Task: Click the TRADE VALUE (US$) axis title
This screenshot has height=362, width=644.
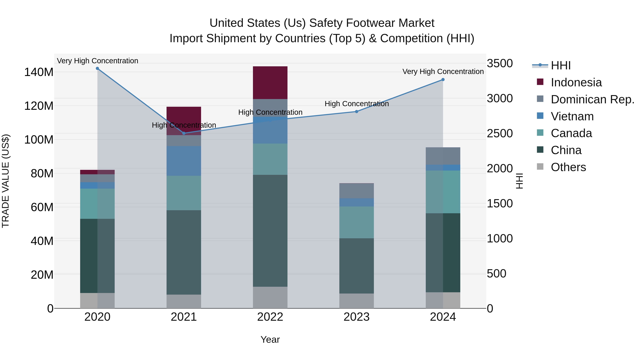Action: [6, 181]
